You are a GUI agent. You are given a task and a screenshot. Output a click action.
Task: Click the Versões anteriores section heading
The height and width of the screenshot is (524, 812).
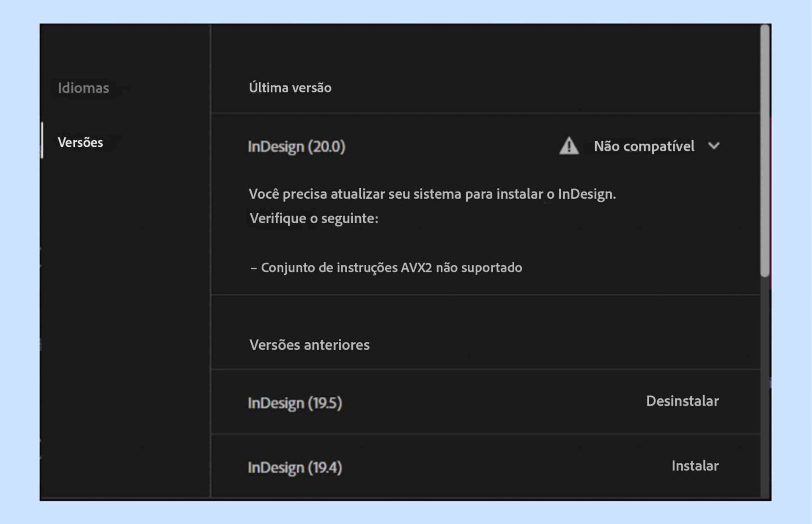[309, 345]
